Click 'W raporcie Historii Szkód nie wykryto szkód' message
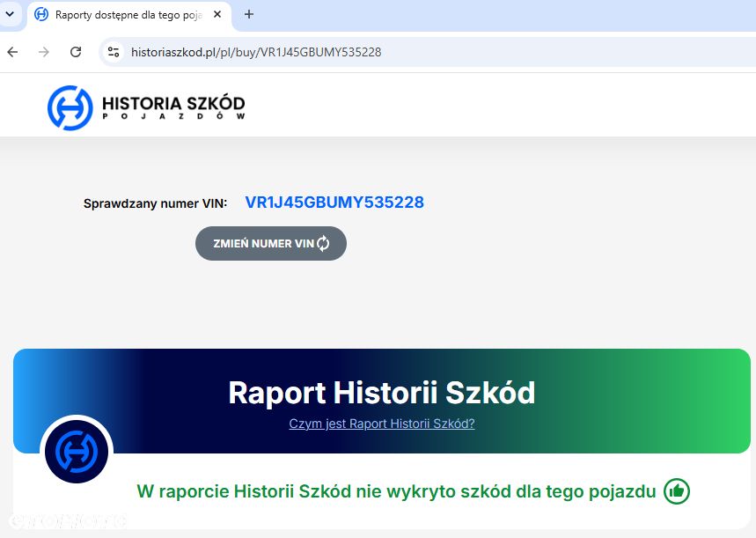The height and width of the screenshot is (538, 756). coord(396,491)
